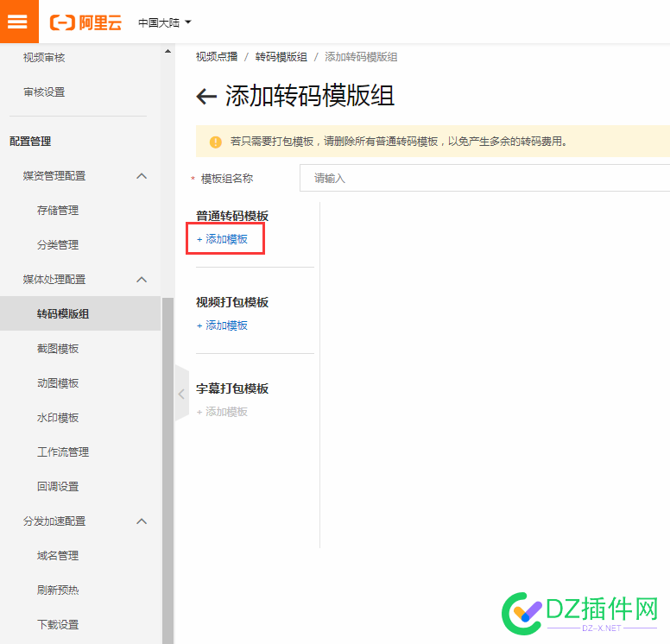Go back using the arrow beside 添加转码模版组
Viewport: 670px width, 644px height.
206,96
